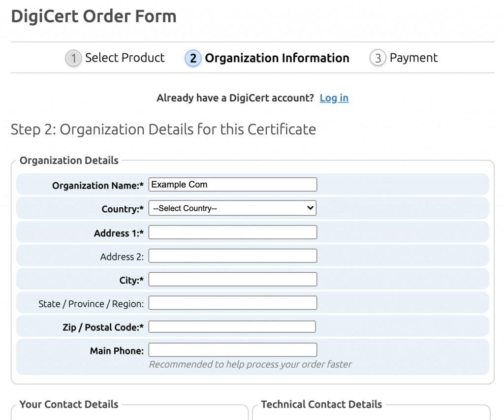Screen dimensions: 504x420
Task: Click 'Recommended to help process your order faster' note
Action: point(251,364)
